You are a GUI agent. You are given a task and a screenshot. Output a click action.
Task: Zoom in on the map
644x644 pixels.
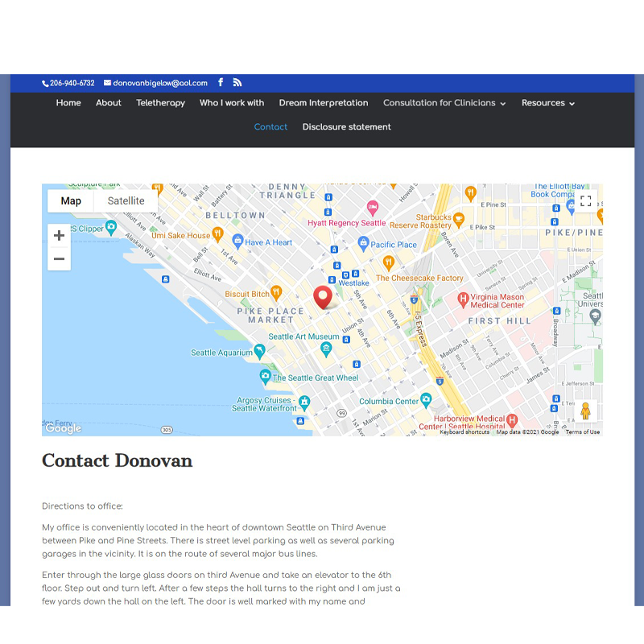[x=59, y=235]
